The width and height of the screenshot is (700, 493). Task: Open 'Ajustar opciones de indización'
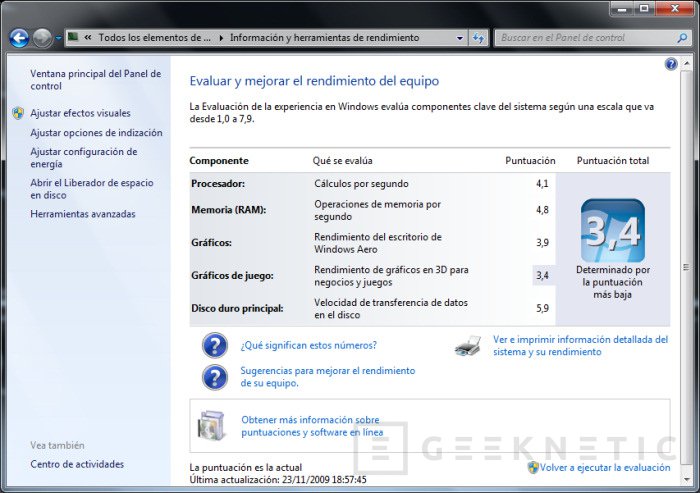coord(96,133)
